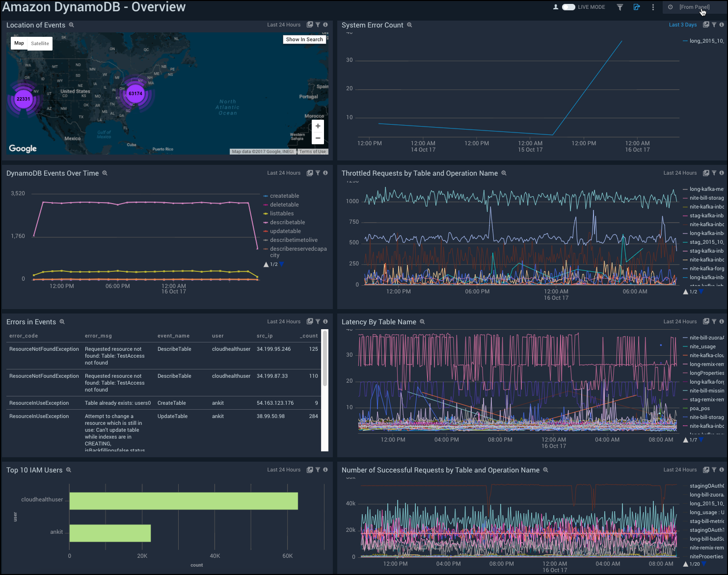Click the 54.163.123.176 source IP cell
728x575 pixels.
click(275, 403)
